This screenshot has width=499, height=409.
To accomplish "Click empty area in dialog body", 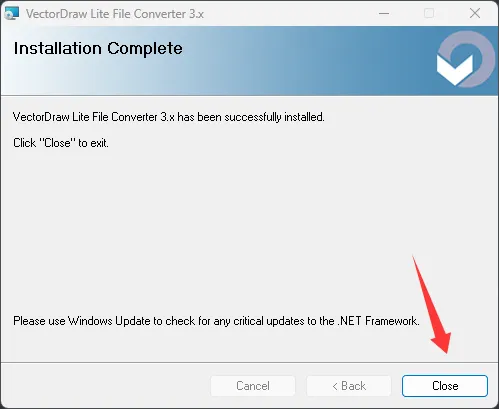I will tap(233, 227).
